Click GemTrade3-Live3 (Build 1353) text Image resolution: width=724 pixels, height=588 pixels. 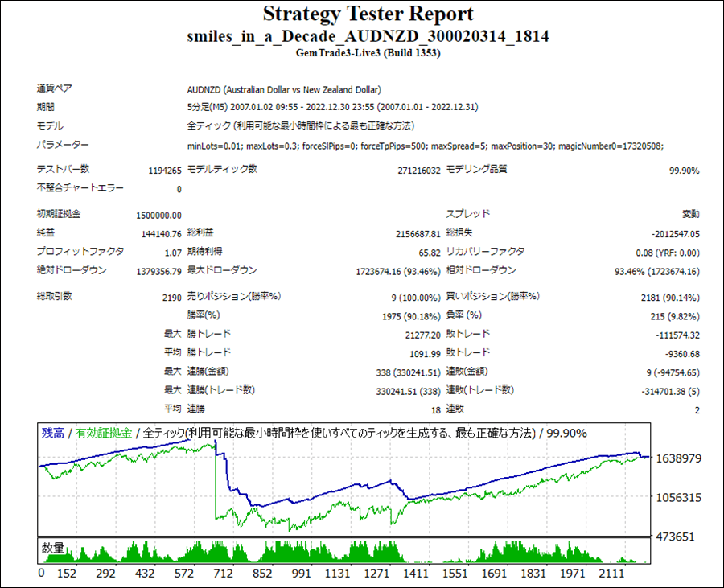coord(368,53)
